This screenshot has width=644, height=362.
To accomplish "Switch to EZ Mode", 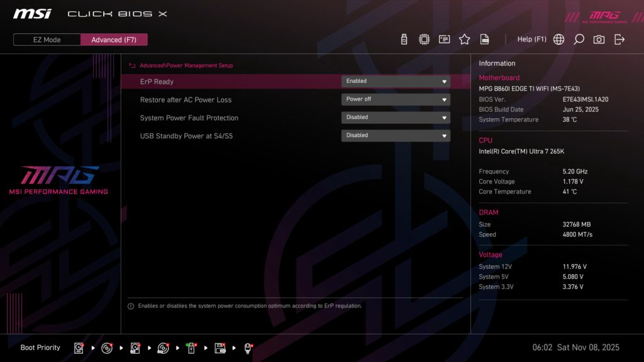I will tap(46, 39).
